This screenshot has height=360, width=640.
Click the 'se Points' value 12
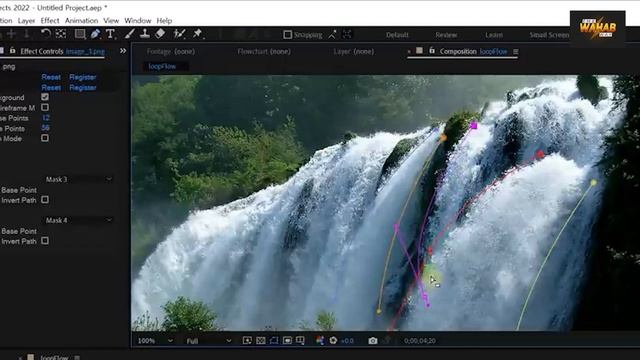(x=46, y=118)
